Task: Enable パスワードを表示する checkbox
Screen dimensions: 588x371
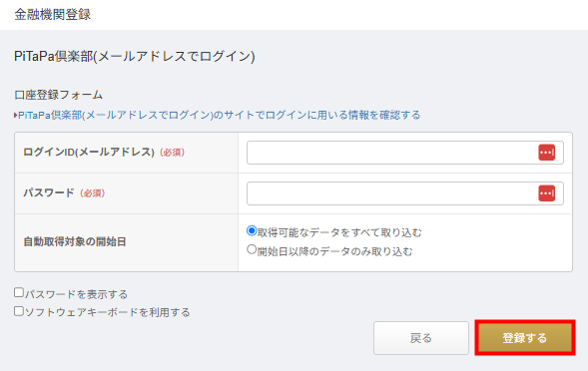Action: (x=19, y=292)
